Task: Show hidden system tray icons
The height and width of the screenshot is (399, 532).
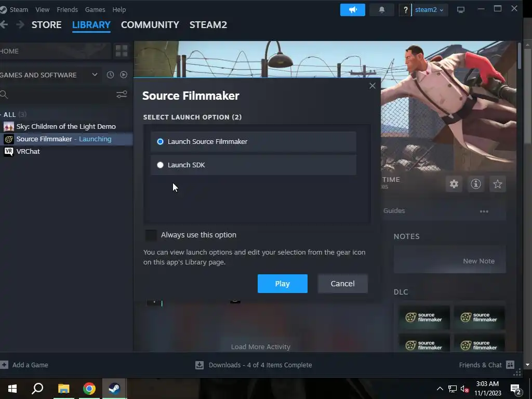Action: [x=440, y=389]
